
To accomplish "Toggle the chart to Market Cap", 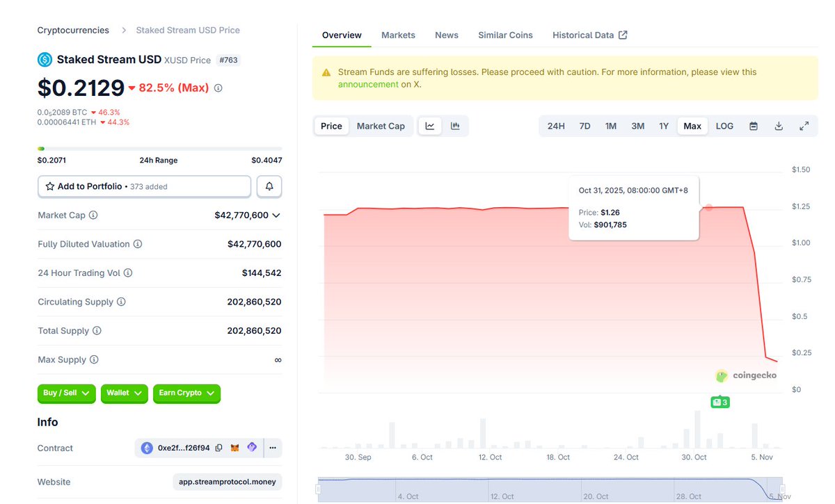I will pyautogui.click(x=381, y=126).
